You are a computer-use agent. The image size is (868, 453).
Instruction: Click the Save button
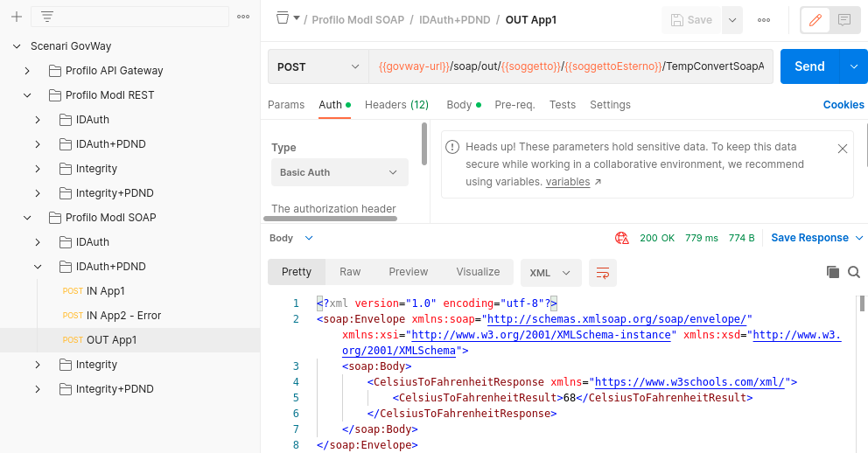pos(691,20)
